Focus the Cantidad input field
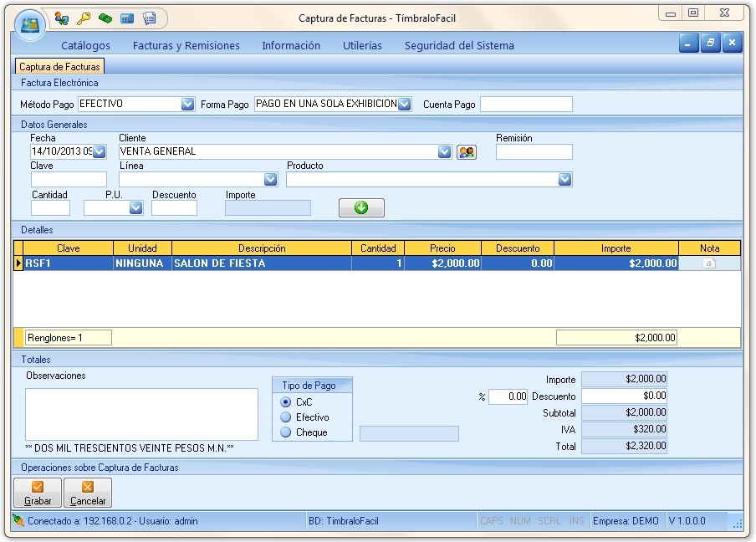The height and width of the screenshot is (542, 756). [51, 207]
